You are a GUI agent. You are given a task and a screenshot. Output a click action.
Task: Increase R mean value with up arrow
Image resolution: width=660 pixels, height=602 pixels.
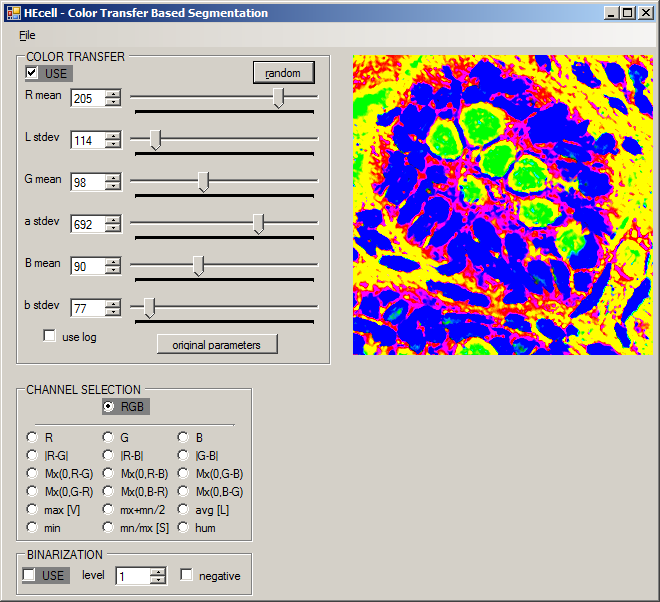113,94
